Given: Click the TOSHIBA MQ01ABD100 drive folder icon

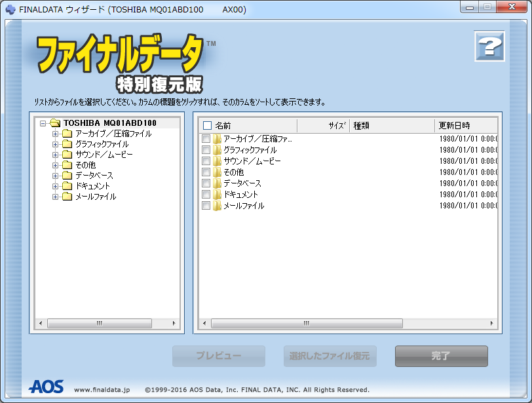Looking at the screenshot, I should (55, 123).
